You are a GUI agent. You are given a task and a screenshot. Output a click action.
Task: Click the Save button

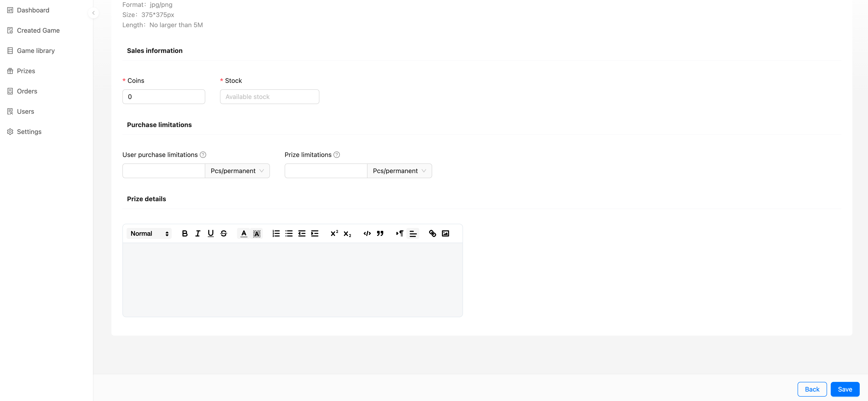pyautogui.click(x=845, y=389)
